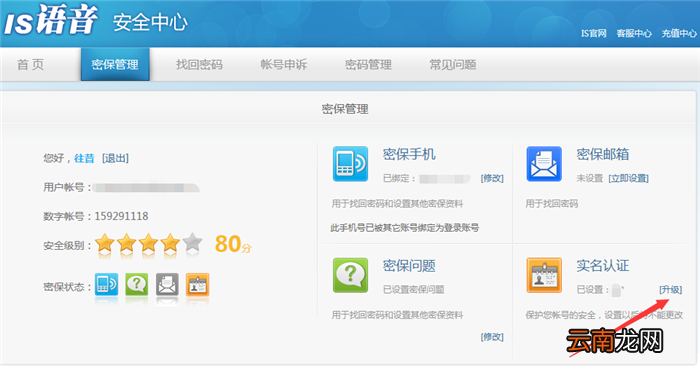Click the large 密保邮箱 envelope icon

tap(544, 164)
